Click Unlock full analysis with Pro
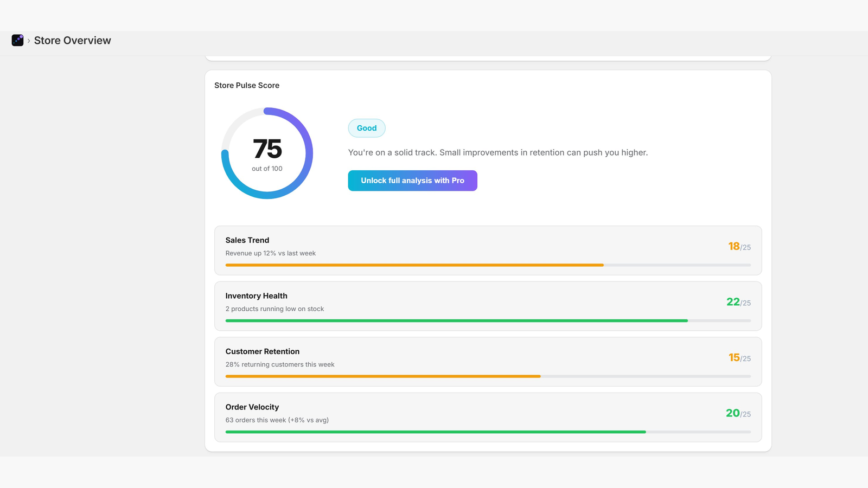Image resolution: width=868 pixels, height=488 pixels. [412, 181]
